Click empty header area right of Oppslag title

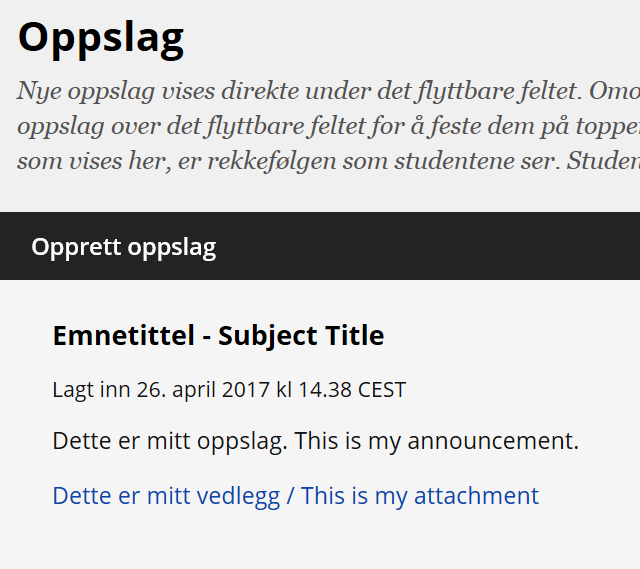click(408, 40)
